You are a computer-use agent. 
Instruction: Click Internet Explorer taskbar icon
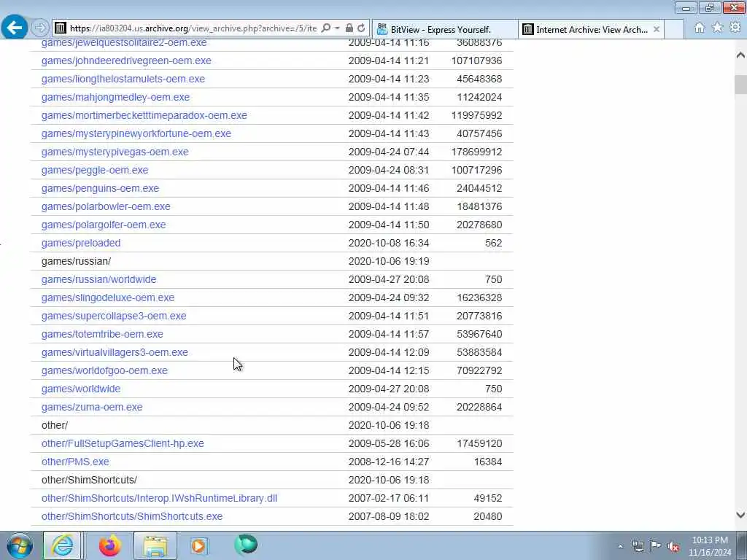click(x=63, y=545)
